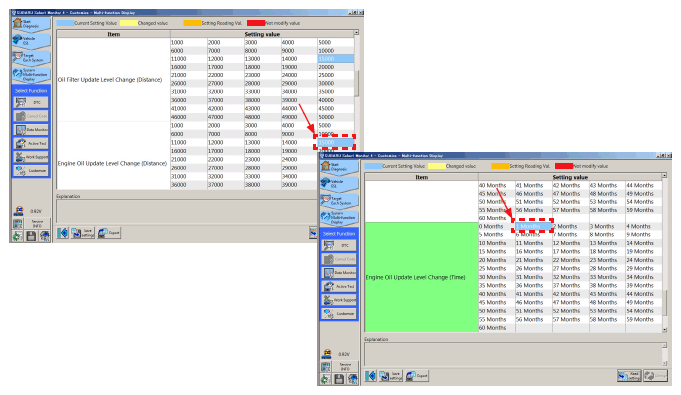Open Data Monitor in the Distance window
The image size is (681, 395).
31,129
